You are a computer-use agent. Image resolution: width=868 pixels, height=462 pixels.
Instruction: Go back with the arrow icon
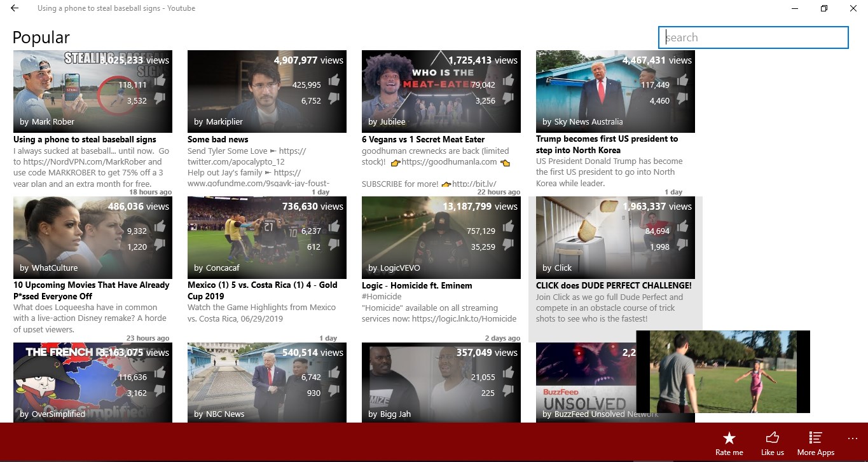click(15, 8)
